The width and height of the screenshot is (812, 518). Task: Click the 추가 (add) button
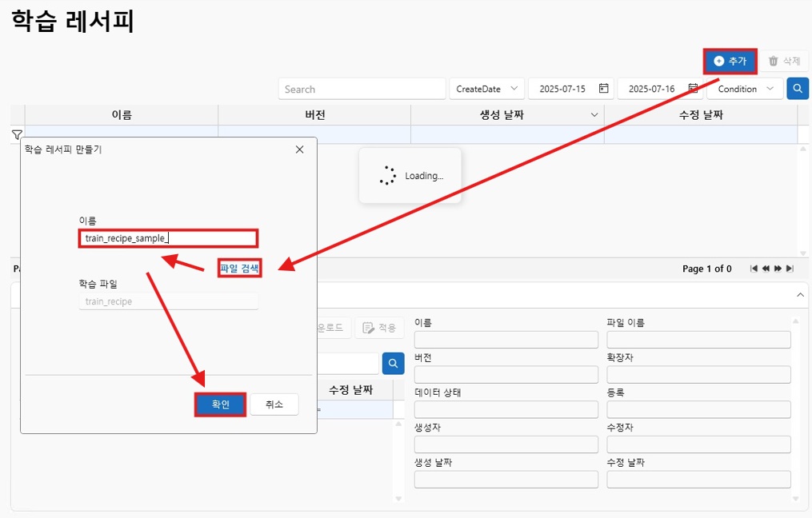730,61
